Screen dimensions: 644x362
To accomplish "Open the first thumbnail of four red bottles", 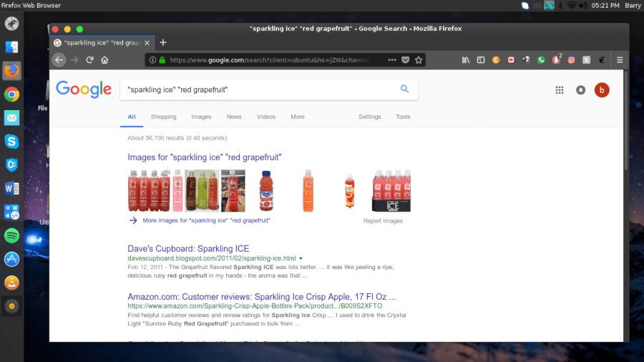I will tap(149, 191).
